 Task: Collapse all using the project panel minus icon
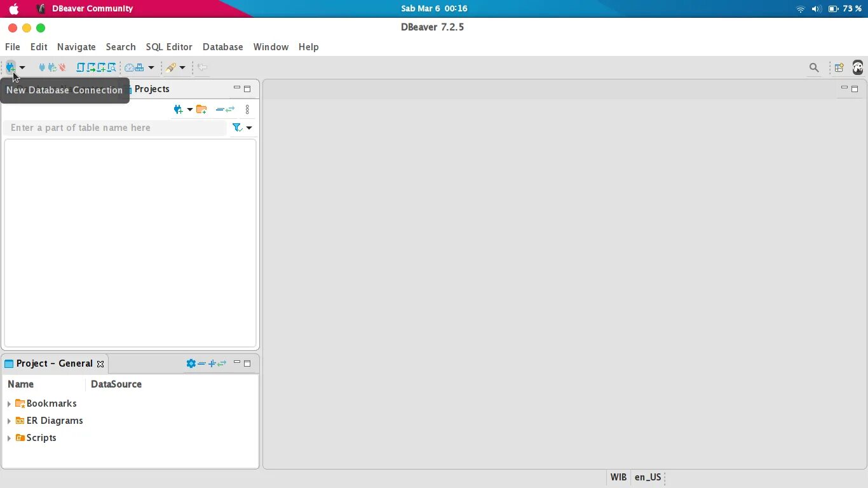pyautogui.click(x=201, y=363)
